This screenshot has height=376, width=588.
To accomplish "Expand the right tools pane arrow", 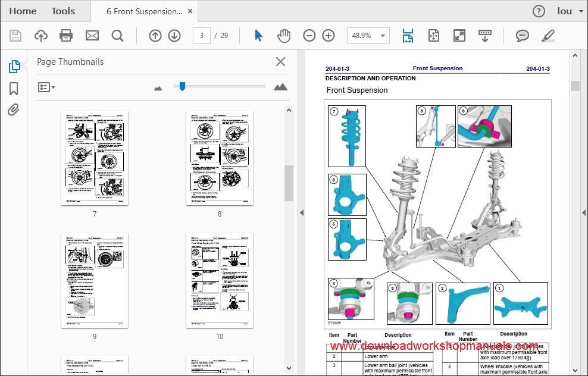I will coord(584,212).
